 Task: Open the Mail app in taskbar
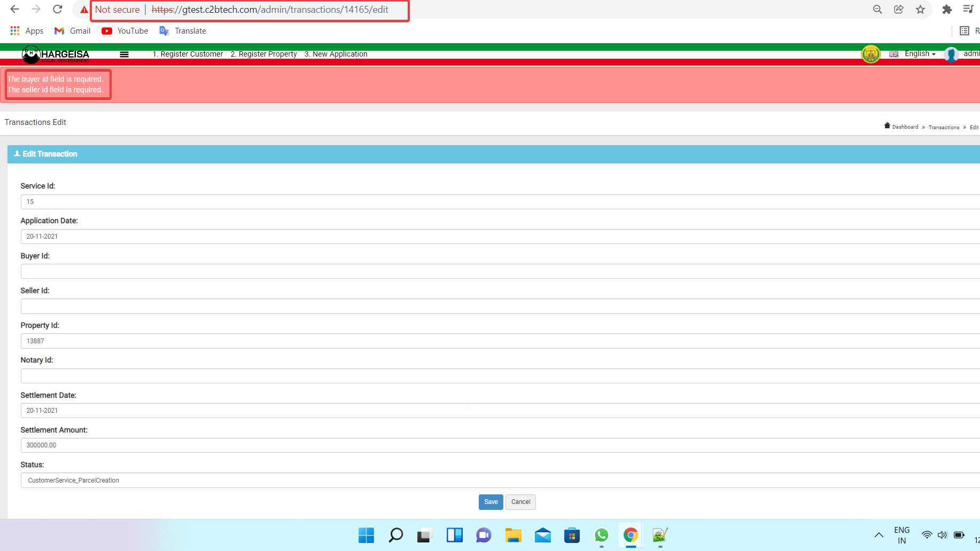(542, 535)
